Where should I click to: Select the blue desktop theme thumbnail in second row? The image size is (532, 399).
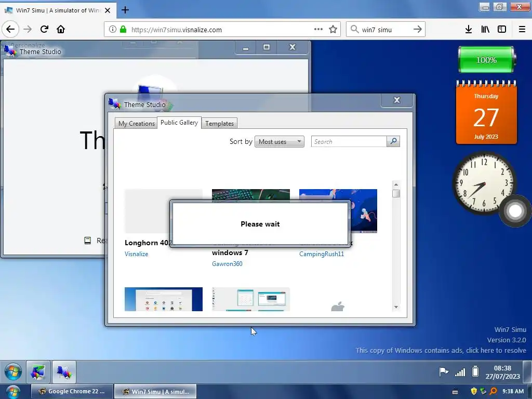click(x=164, y=299)
